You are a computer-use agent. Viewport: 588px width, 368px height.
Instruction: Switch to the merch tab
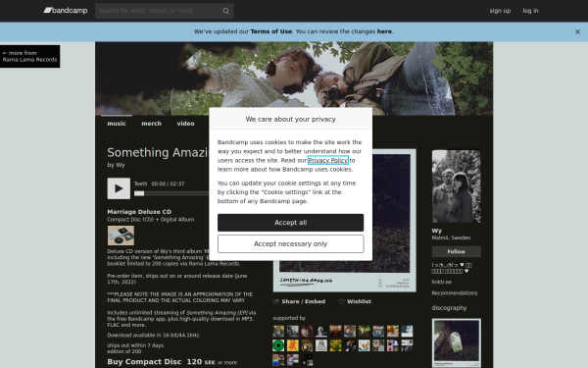[x=151, y=124]
